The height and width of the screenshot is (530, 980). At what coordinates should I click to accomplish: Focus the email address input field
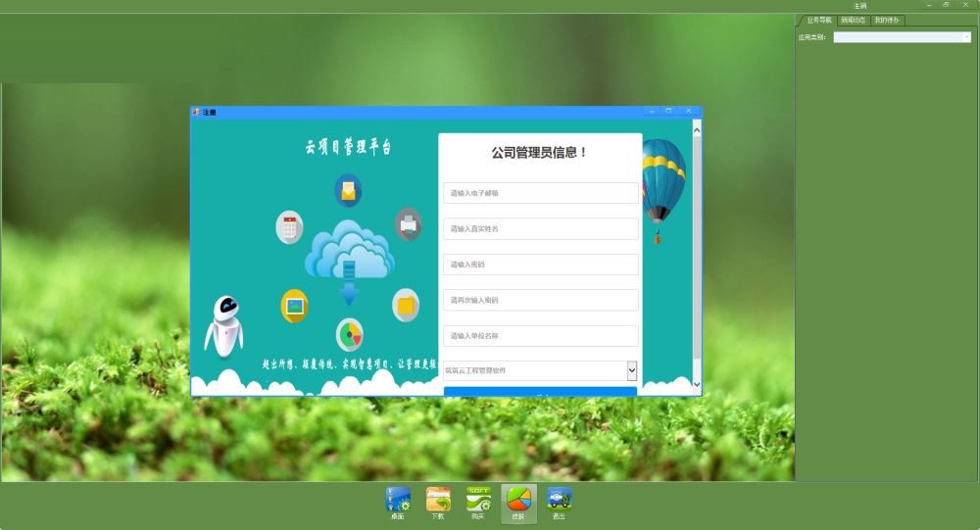pyautogui.click(x=541, y=193)
